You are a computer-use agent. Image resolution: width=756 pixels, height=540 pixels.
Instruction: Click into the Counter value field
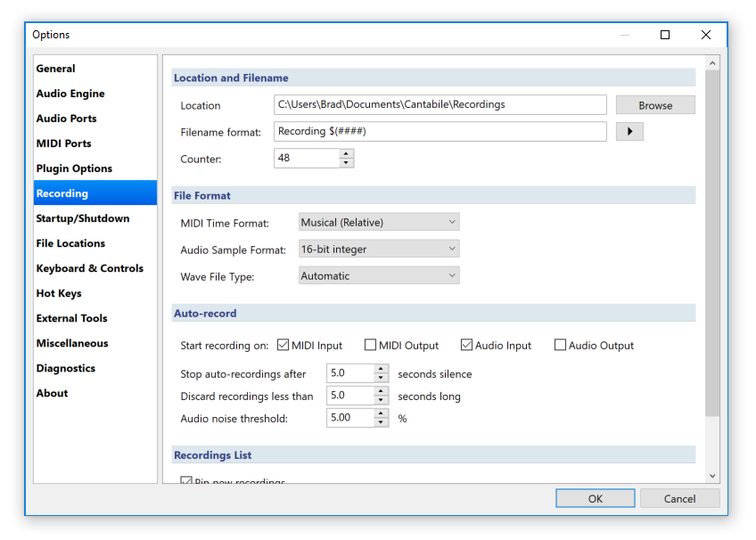pyautogui.click(x=307, y=158)
